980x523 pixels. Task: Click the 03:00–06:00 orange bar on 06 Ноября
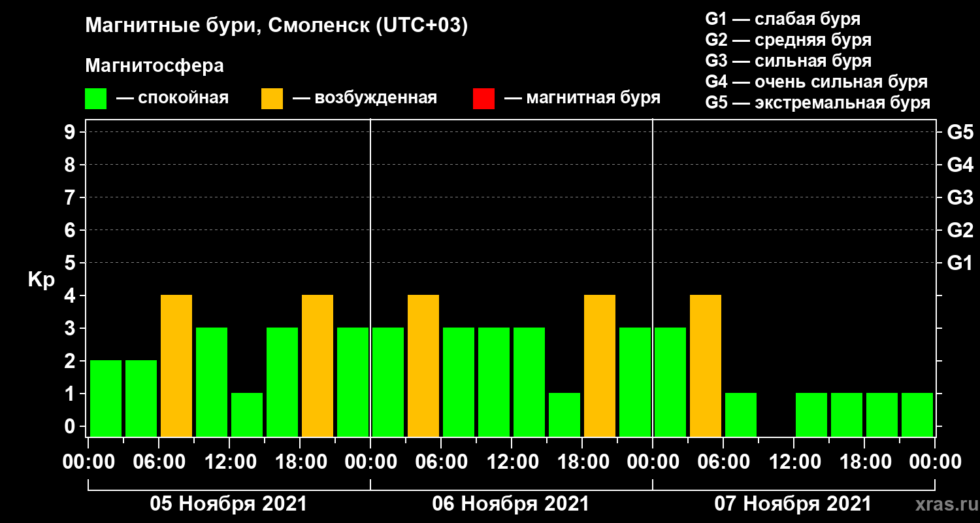[423, 365]
